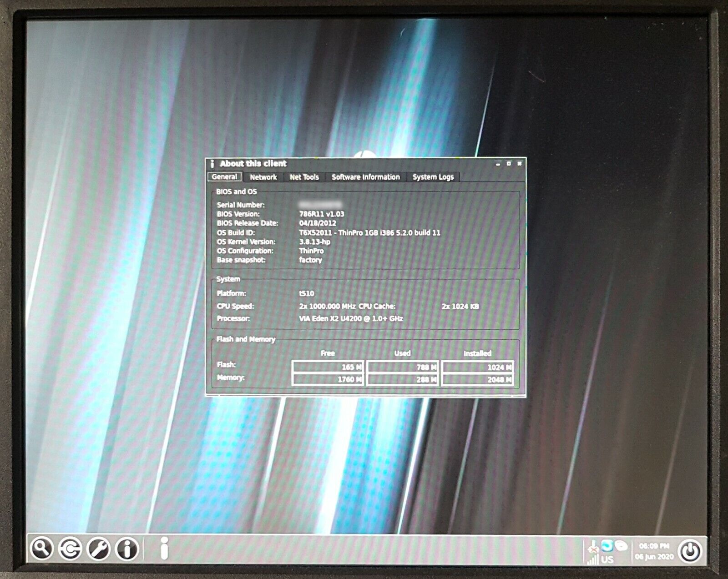
Task: Click the About this client title text
Action: [253, 164]
